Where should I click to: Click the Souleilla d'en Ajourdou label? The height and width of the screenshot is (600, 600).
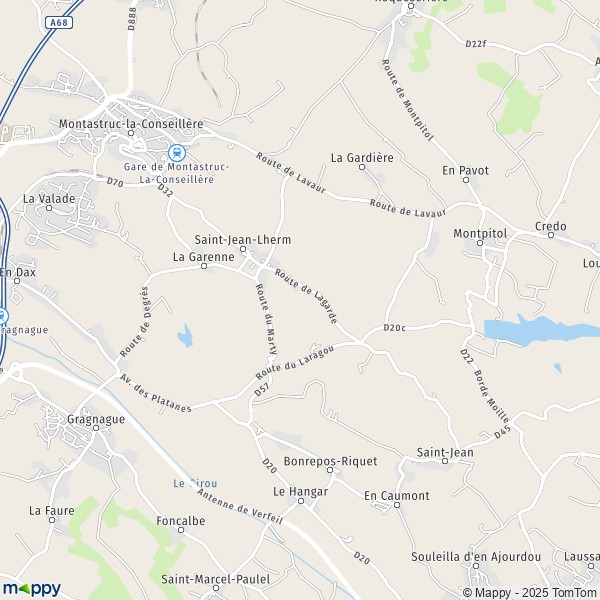click(x=476, y=557)
